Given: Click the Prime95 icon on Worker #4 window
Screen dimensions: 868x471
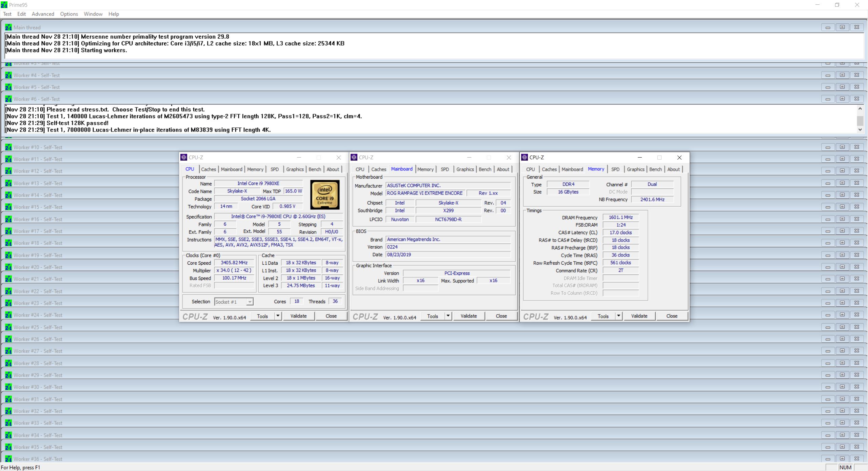Looking at the screenshot, I should (8, 75).
